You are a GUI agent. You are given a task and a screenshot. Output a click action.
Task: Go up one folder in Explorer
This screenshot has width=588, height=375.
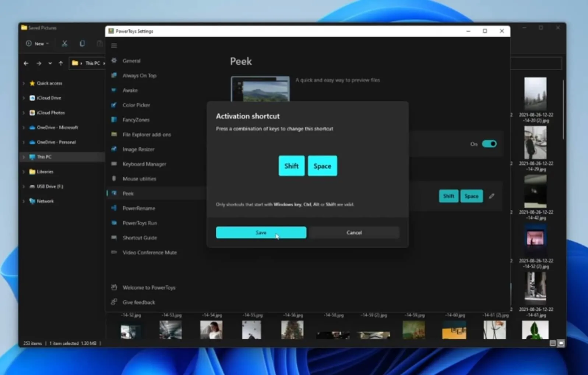(x=61, y=63)
